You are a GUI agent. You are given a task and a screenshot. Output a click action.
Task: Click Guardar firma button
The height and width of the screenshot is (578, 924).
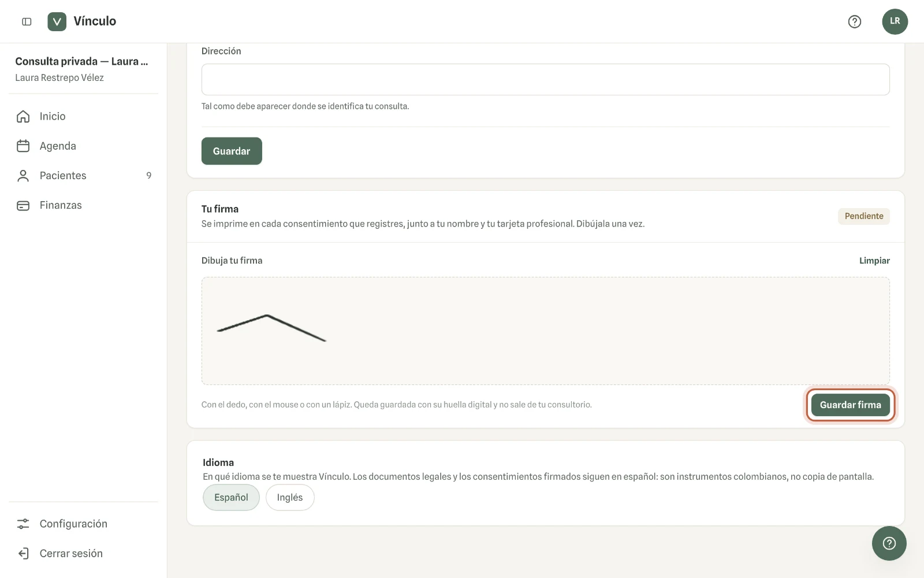(851, 405)
